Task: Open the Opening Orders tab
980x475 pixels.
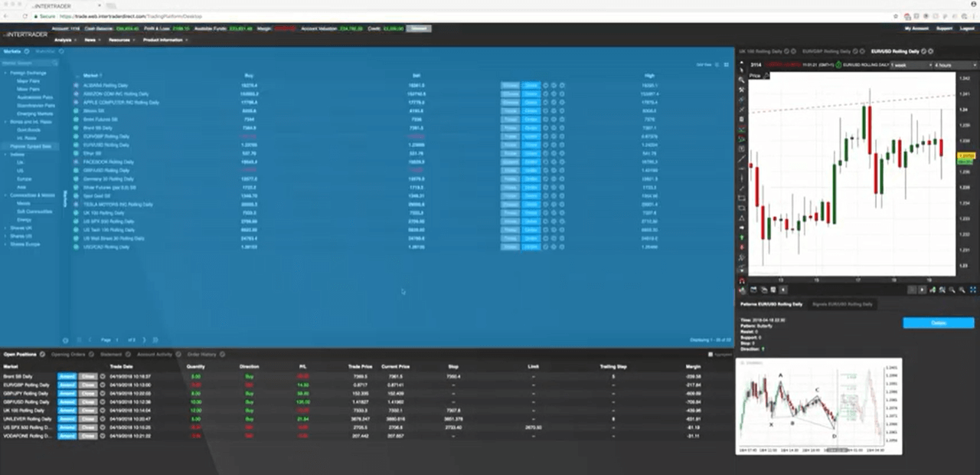Action: coord(67,354)
